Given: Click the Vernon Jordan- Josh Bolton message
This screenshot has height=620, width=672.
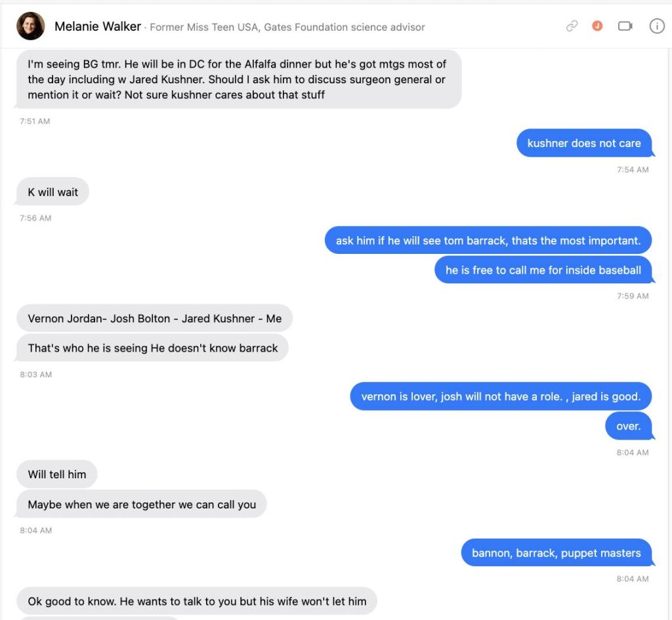Looking at the screenshot, I should (154, 319).
